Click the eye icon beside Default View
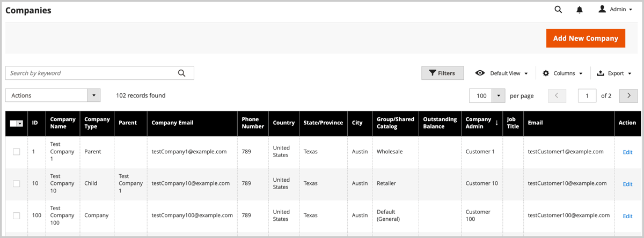 click(480, 73)
